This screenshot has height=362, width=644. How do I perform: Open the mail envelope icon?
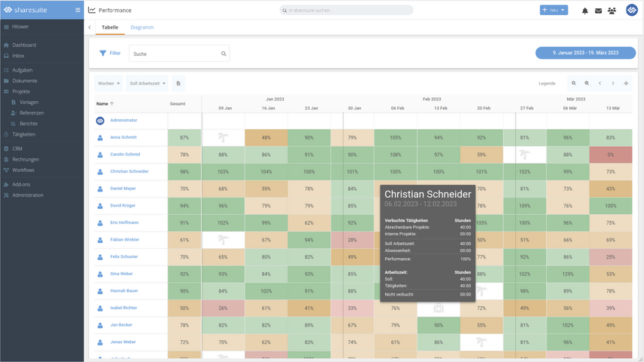pyautogui.click(x=598, y=11)
